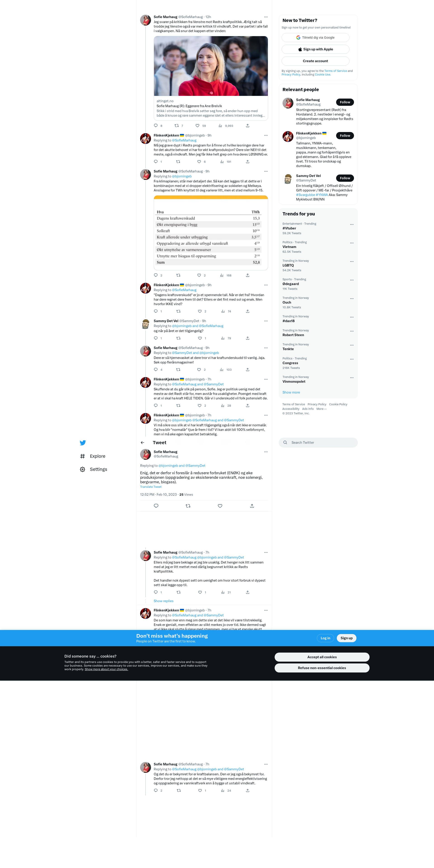
Task: Open more options on the main Sofie Marhaug tweet
Action: coord(266,452)
